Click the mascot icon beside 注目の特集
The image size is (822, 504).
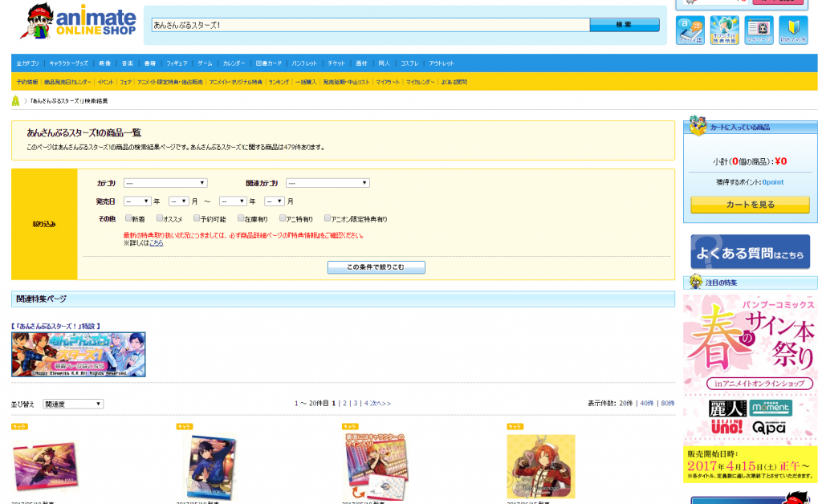pyautogui.click(x=696, y=282)
